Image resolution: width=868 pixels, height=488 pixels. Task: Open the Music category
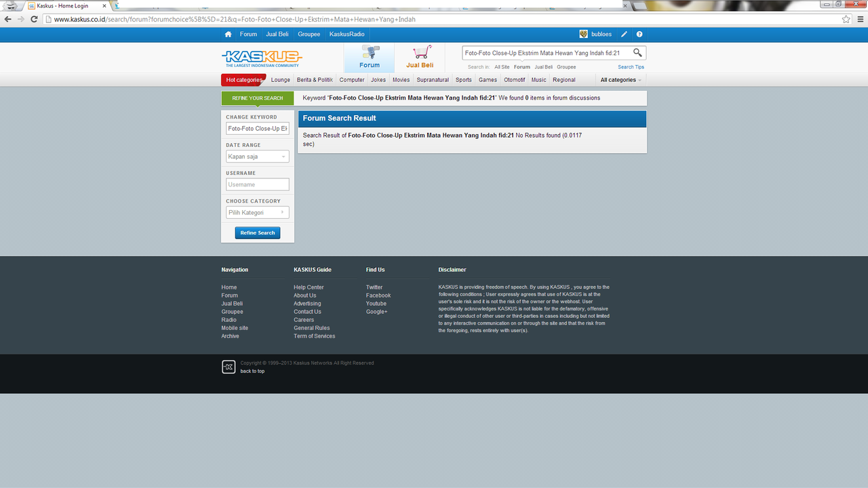538,80
